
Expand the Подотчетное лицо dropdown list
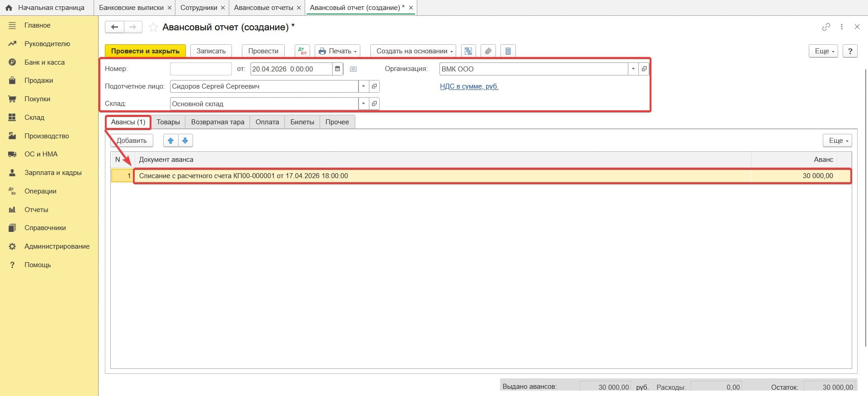363,86
